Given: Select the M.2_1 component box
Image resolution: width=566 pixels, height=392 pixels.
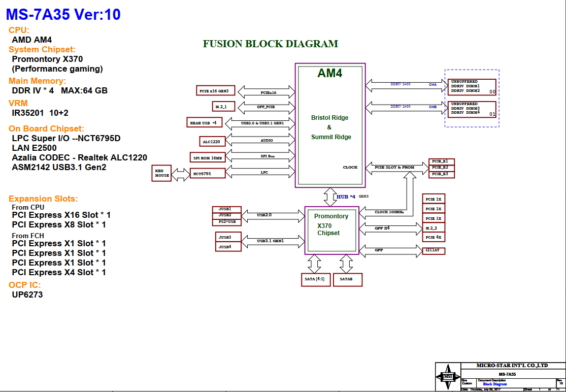Looking at the screenshot, I should click(224, 107).
